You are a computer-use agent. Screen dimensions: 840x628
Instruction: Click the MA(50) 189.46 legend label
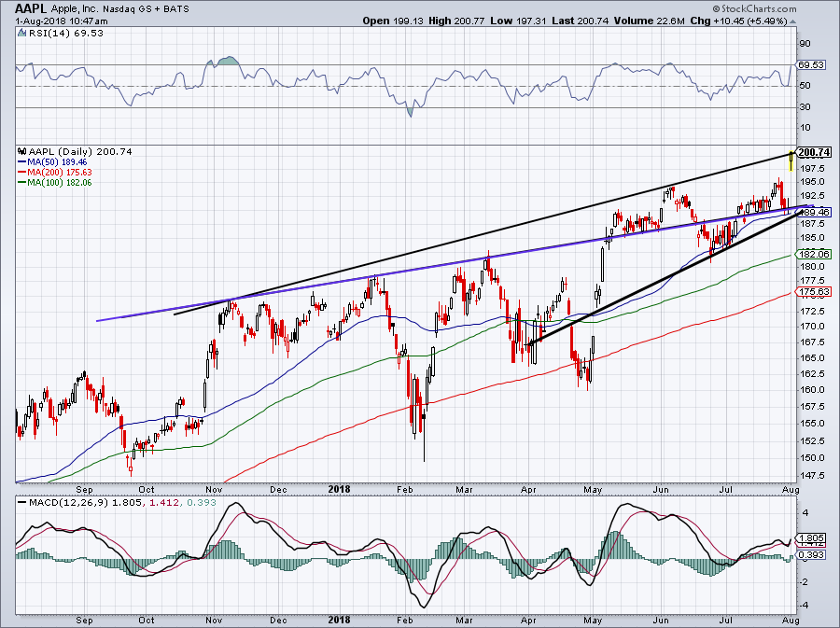(x=57, y=162)
